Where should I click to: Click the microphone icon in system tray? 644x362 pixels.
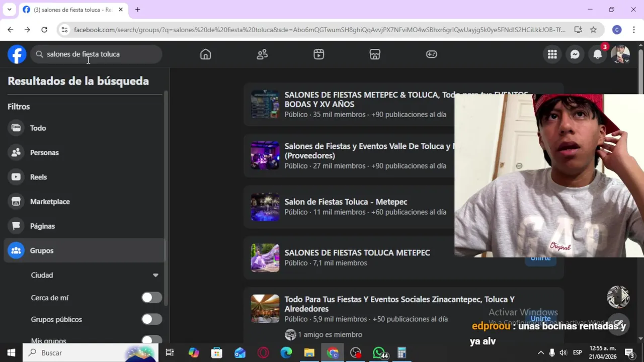[552, 352]
